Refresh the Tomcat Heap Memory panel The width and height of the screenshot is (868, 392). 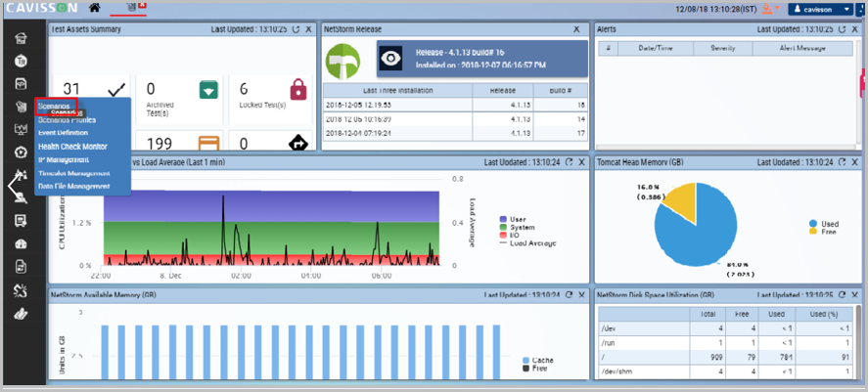click(842, 162)
